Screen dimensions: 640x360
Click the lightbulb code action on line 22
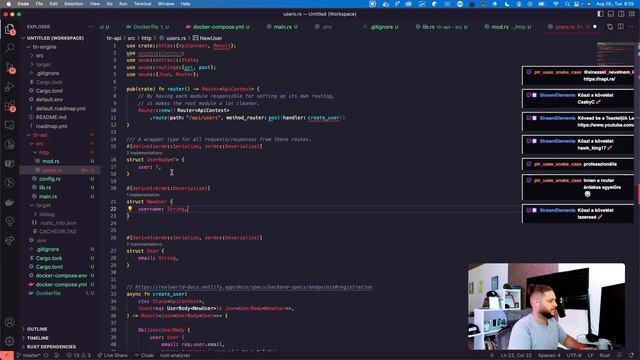[x=130, y=209]
